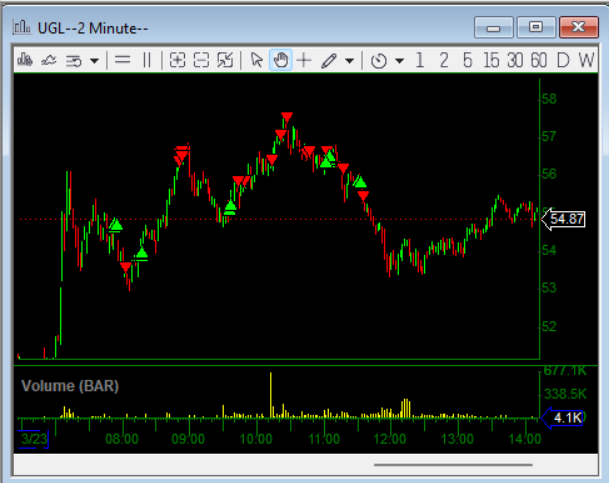Click the 10:00 time axis label

(x=256, y=439)
